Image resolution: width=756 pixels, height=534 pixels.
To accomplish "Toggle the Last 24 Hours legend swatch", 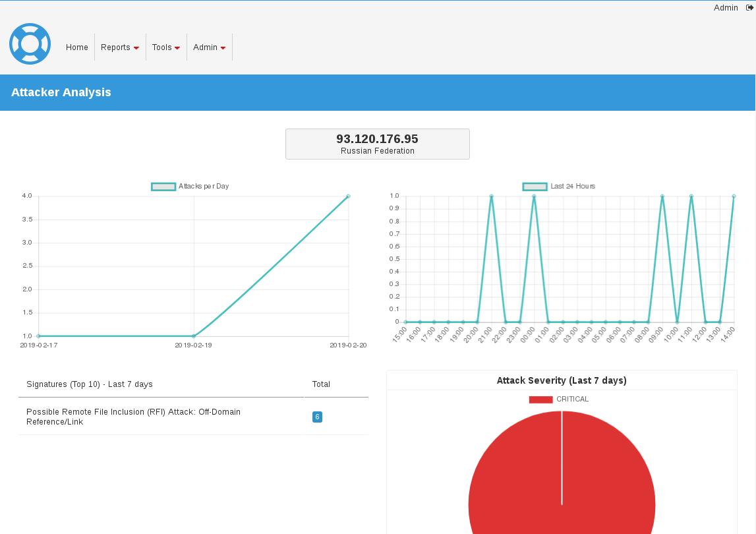I will click(x=535, y=186).
